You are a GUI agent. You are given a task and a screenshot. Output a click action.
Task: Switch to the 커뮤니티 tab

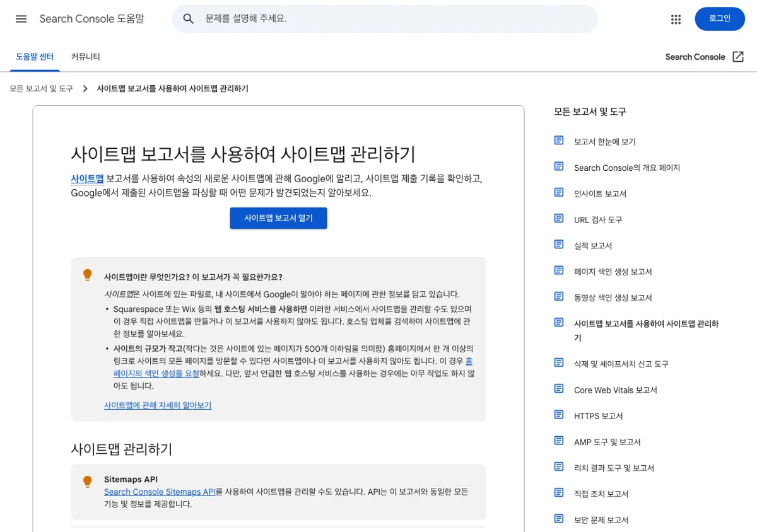click(x=86, y=57)
